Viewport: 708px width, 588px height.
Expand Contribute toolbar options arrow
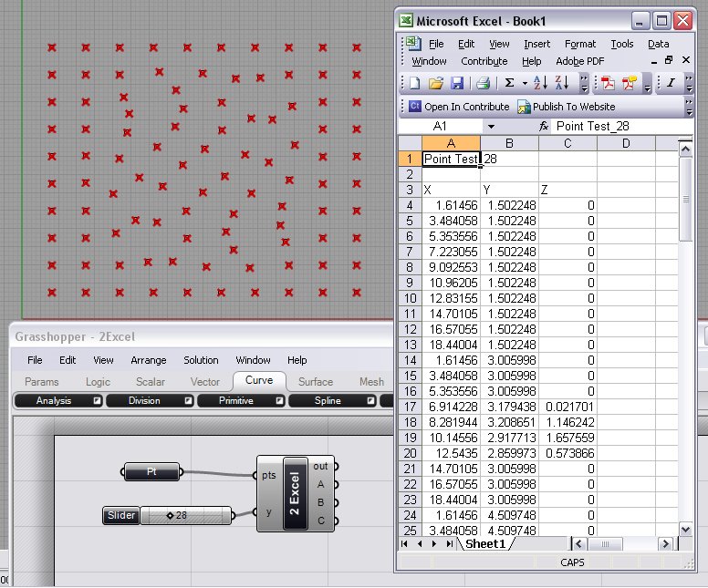pos(689,107)
